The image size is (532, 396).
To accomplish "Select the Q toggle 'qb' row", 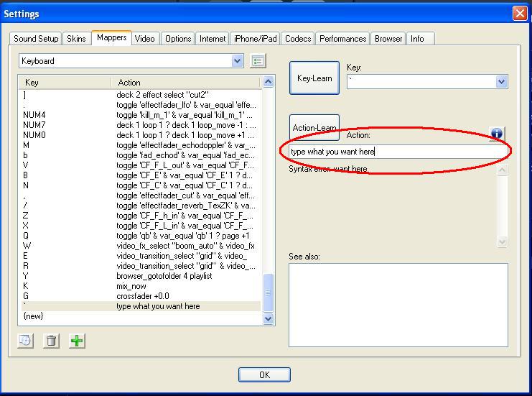I will coord(141,236).
